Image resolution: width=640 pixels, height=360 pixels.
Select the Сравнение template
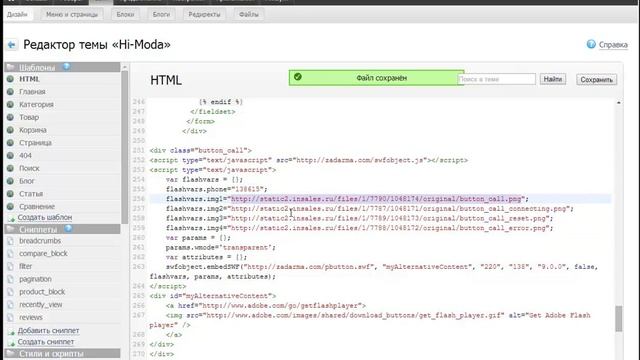[x=37, y=207]
